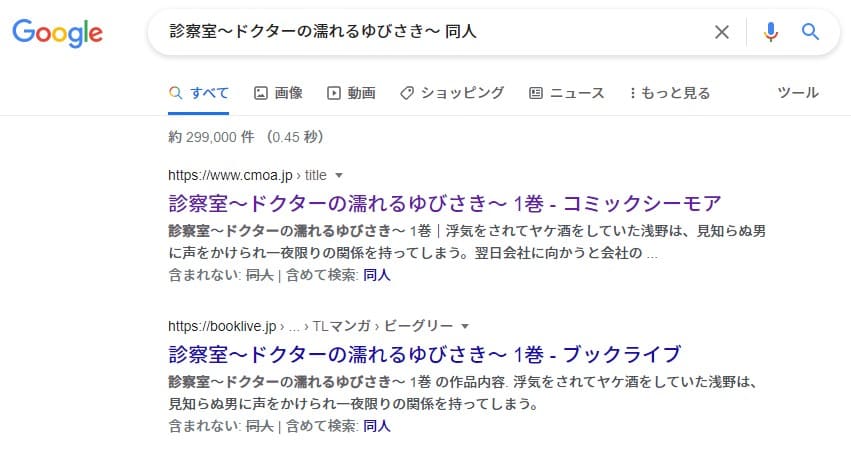This screenshot has height=452, width=851.
Task: Start voice search with the microphone icon
Action: 770,32
